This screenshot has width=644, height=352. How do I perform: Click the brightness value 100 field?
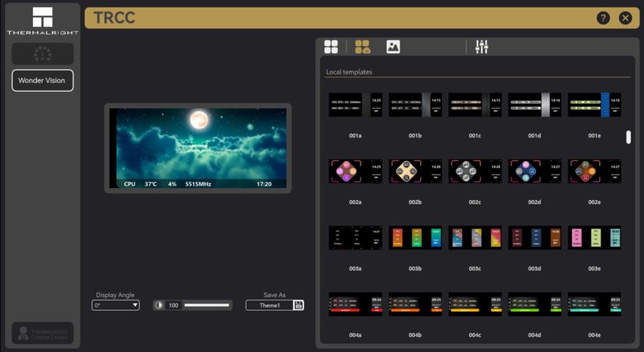pyautogui.click(x=173, y=305)
